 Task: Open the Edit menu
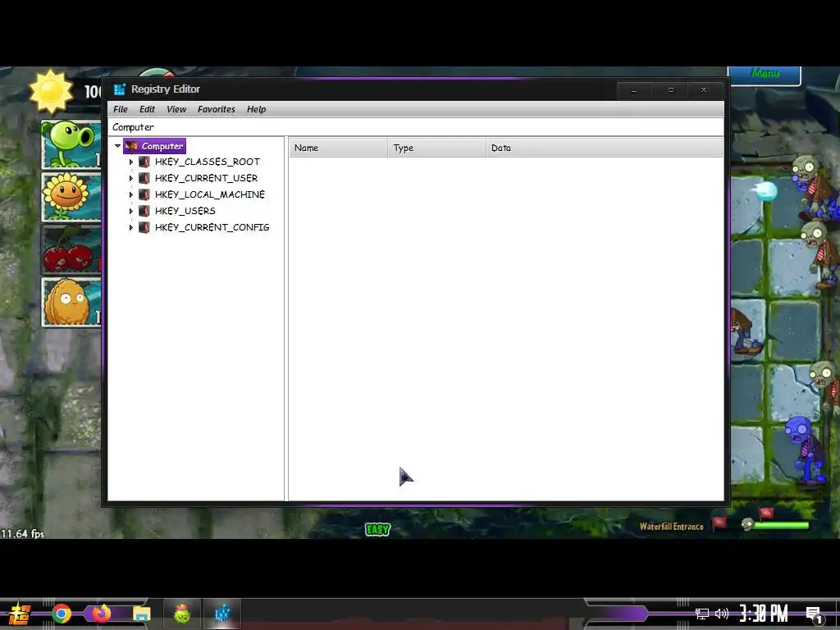pyautogui.click(x=147, y=109)
